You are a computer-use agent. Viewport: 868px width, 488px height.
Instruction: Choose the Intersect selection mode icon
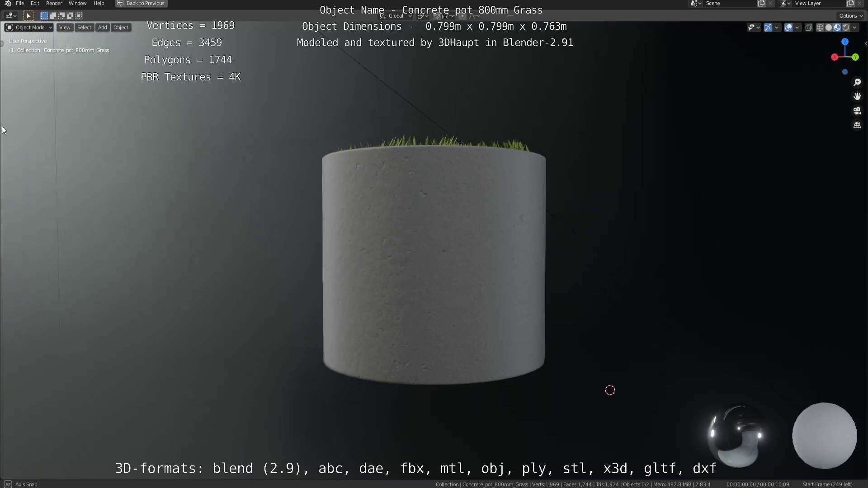(79, 16)
